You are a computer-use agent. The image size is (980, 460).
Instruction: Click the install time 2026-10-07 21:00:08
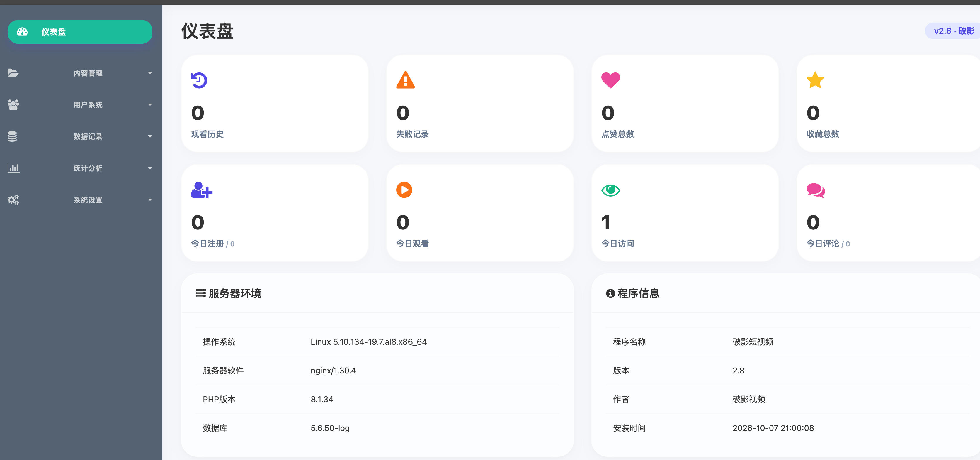pos(773,428)
